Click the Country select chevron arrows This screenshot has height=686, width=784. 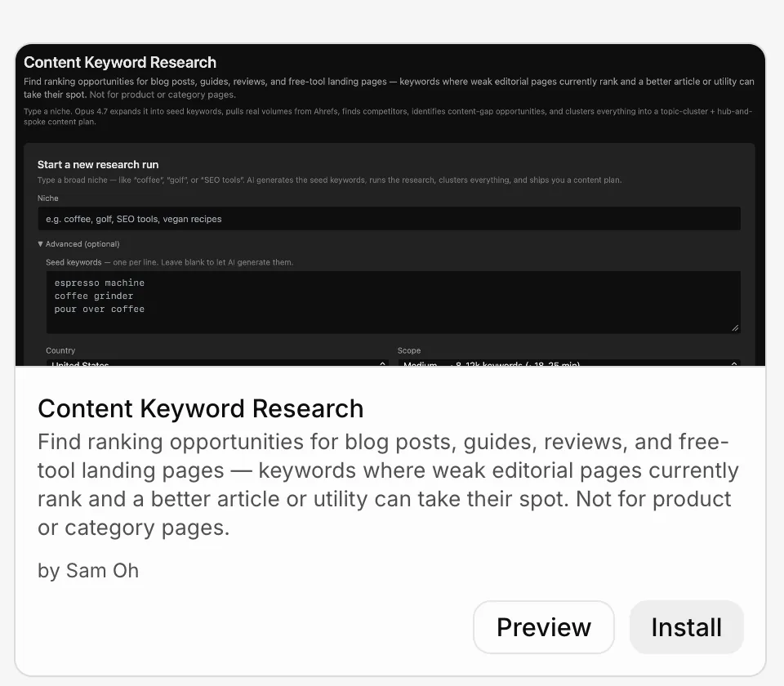click(x=382, y=363)
